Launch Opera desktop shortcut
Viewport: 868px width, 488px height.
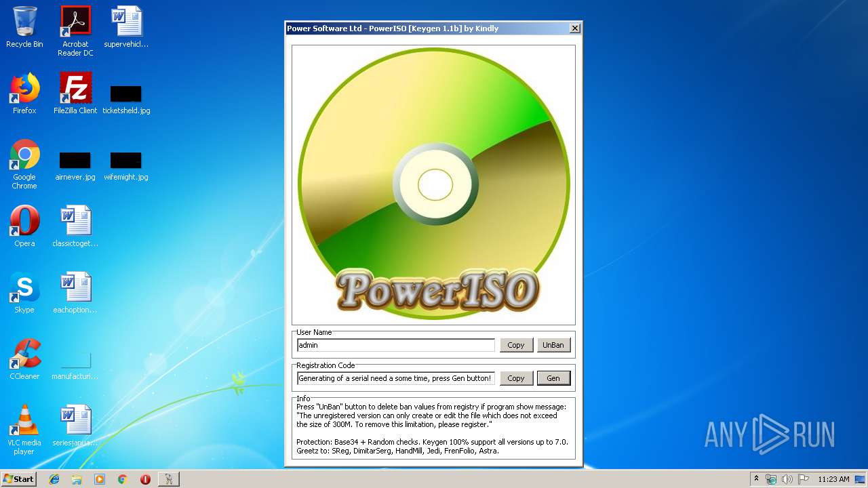pyautogui.click(x=24, y=226)
